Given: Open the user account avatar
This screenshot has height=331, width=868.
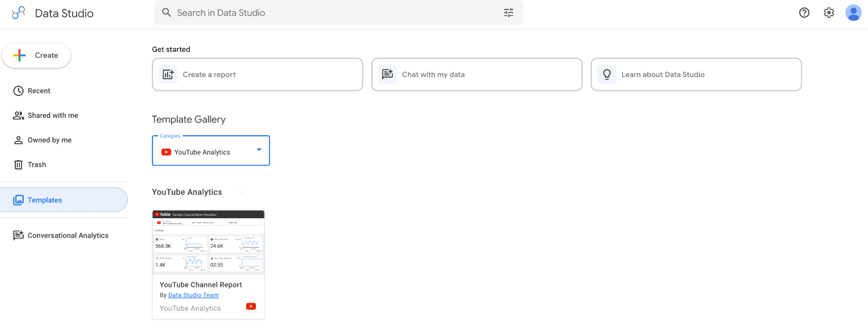Looking at the screenshot, I should pos(853,13).
